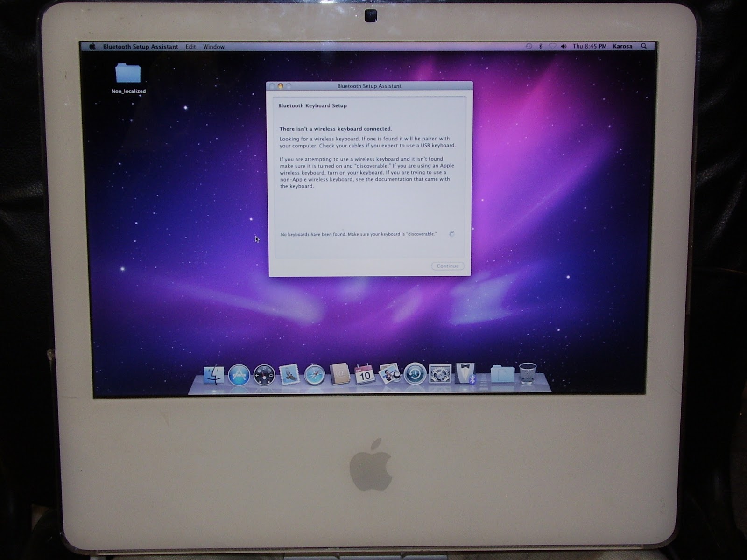Open Spotlight search magnifier
The height and width of the screenshot is (560, 747).
tap(644, 46)
